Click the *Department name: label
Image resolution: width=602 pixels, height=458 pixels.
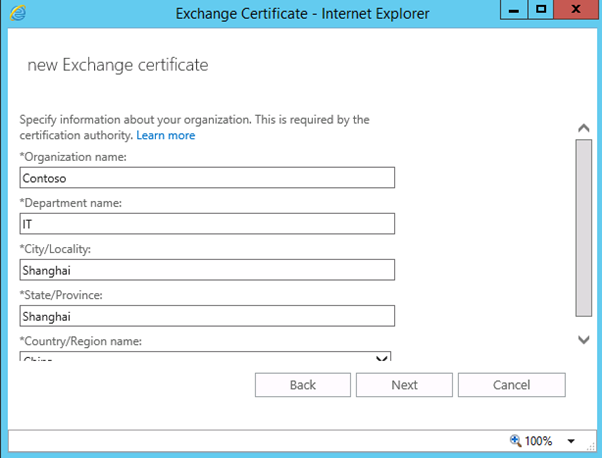pyautogui.click(x=71, y=203)
